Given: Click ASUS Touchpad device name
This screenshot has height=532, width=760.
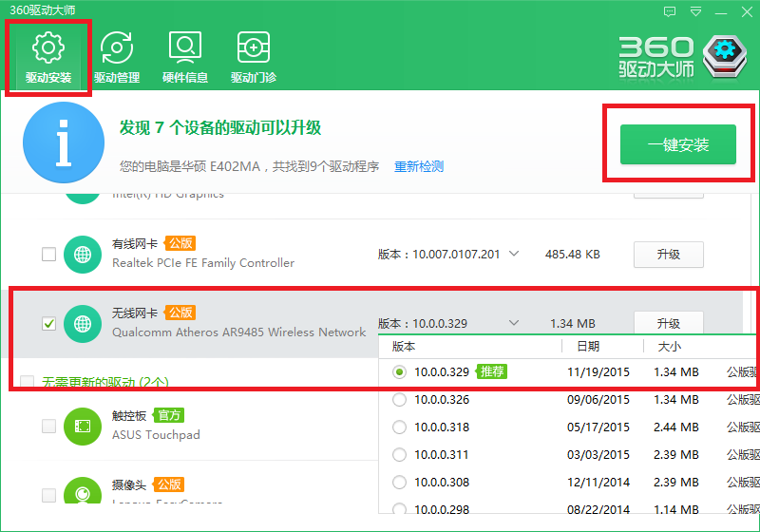Looking at the screenshot, I should tap(156, 435).
